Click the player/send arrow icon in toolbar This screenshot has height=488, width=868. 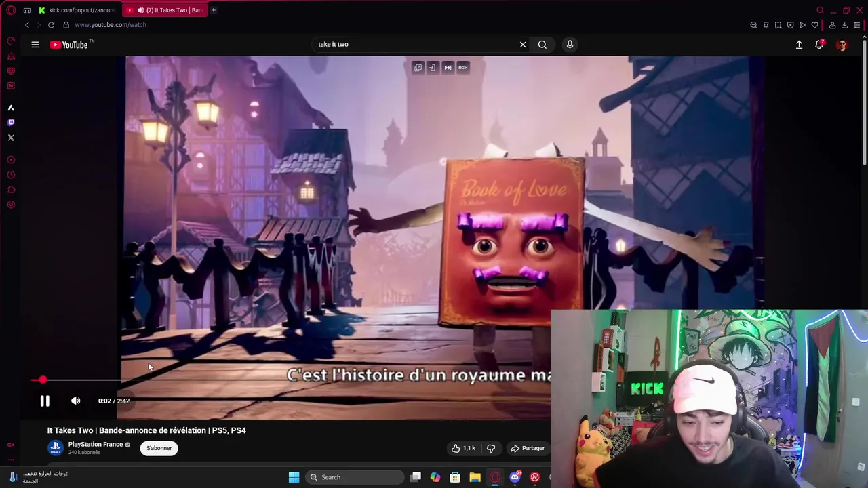click(x=802, y=25)
